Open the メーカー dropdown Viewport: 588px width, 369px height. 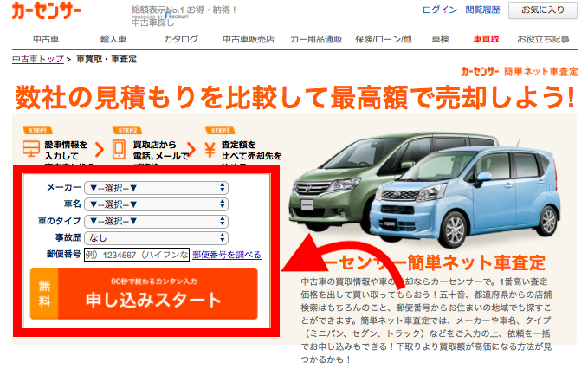point(157,188)
